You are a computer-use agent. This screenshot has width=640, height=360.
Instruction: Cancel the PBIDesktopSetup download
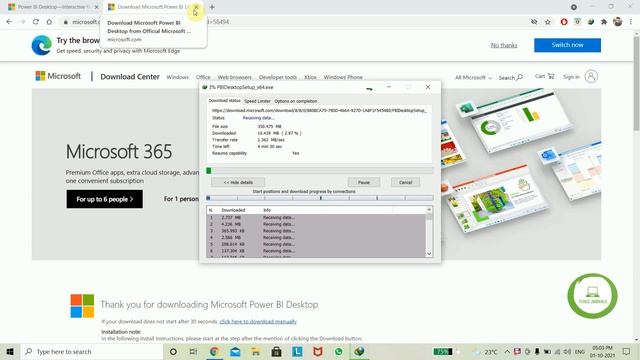click(405, 182)
